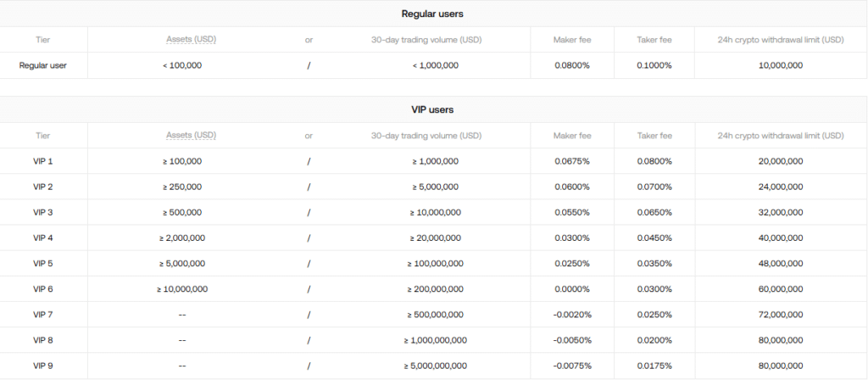Click Assets (USD) header in VIP users table
Image resolution: width=868 pixels, height=380 pixels.
point(191,136)
